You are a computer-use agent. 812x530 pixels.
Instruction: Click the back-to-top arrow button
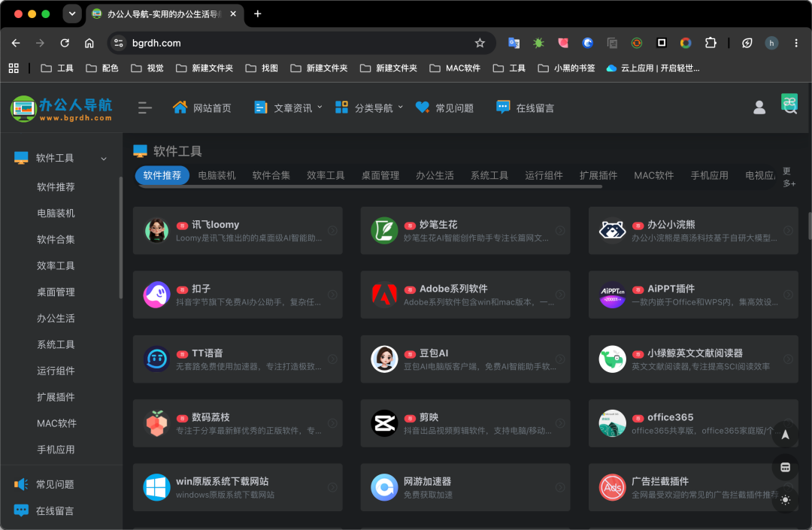point(785,435)
